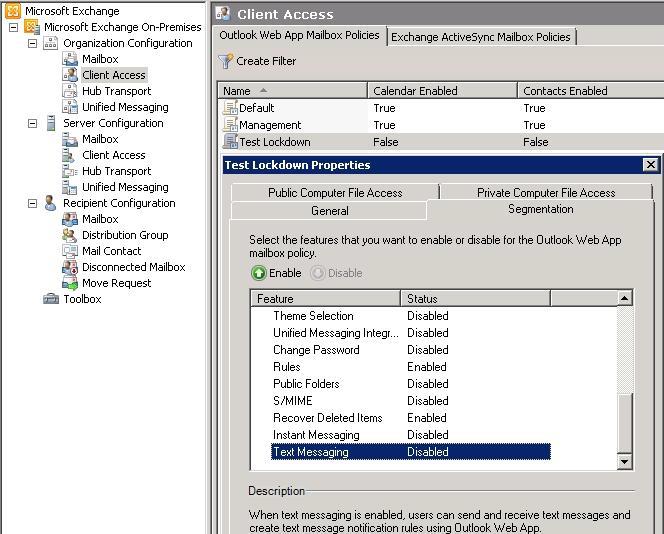Switch to Outlook Web App Mailbox Policies tab
The image size is (664, 534).
point(299,36)
